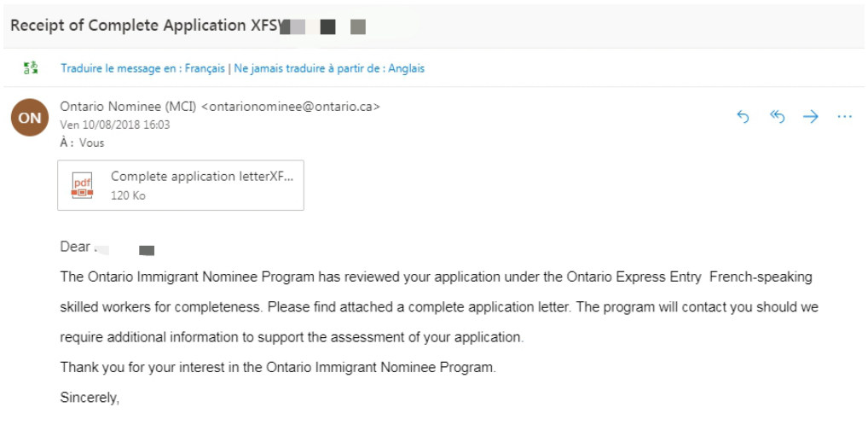Screen dimensions: 868x425
Task: Click the 120 Ko attachment size label
Action: pos(128,195)
